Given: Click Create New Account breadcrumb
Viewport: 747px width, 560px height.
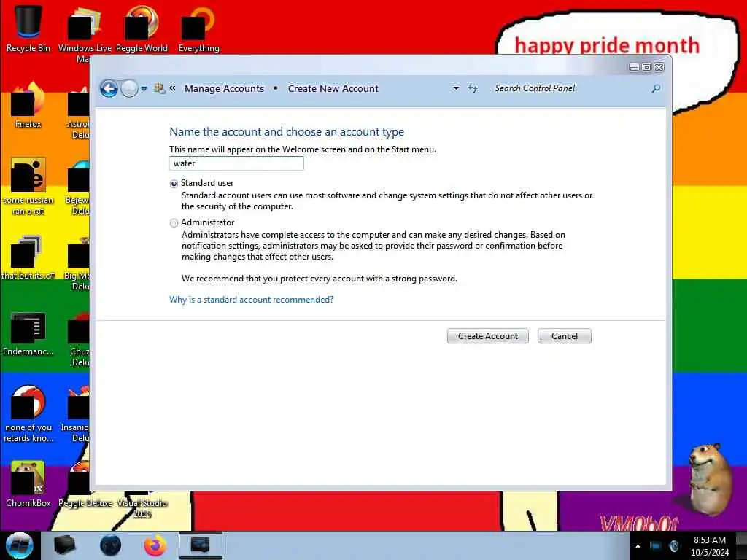Looking at the screenshot, I should click(x=333, y=88).
